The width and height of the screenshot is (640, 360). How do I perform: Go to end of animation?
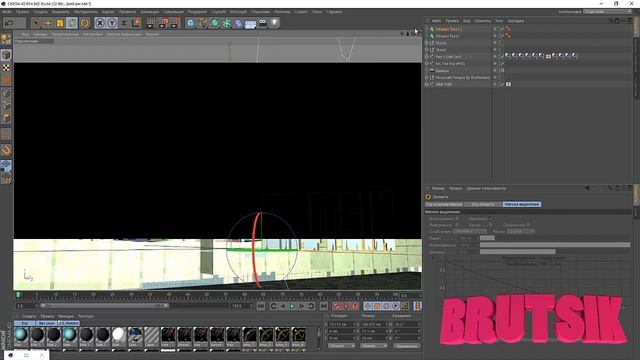(324, 306)
